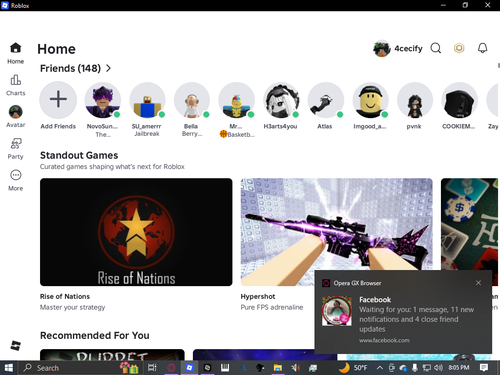
Task: Open the Charts sidebar icon
Action: (x=16, y=80)
